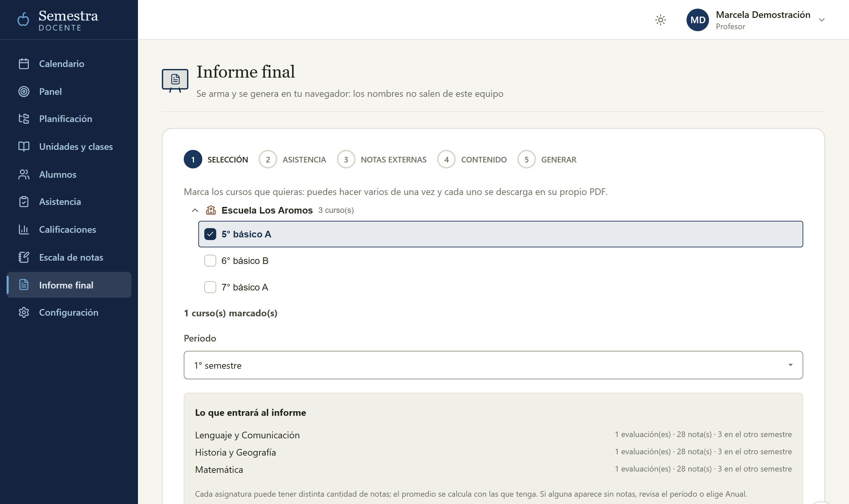Screen dimensions: 849x504
Task: Click the Semestra apple logo icon
Action: click(x=23, y=19)
